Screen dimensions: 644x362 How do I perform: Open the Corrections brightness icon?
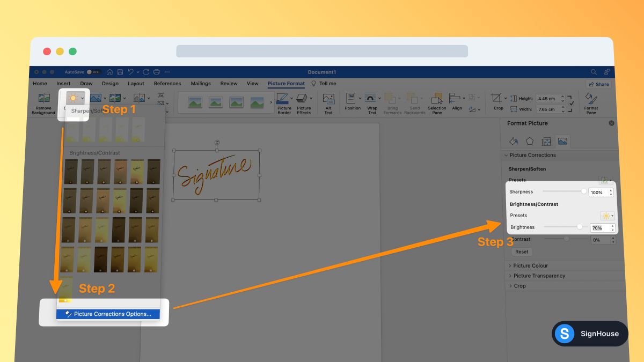point(73,98)
